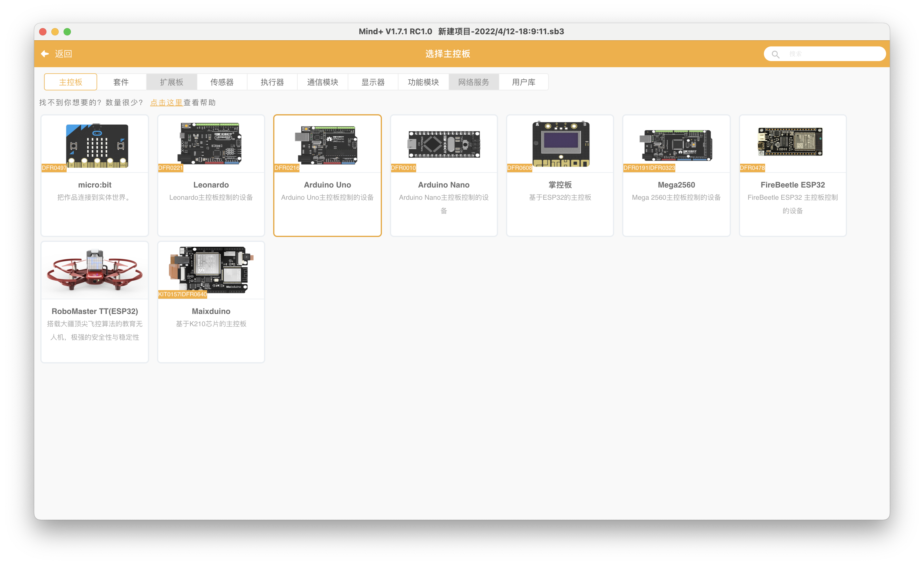Click the 选择主控板 header title
Image resolution: width=924 pixels, height=565 pixels.
click(x=448, y=54)
